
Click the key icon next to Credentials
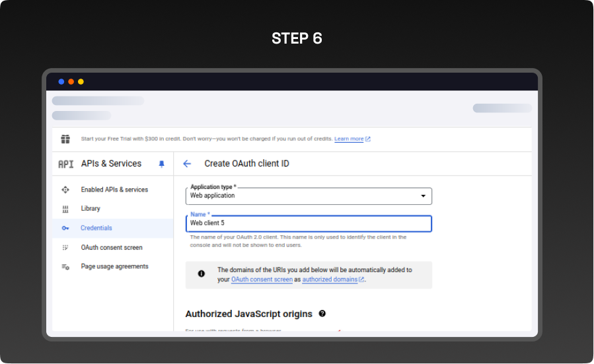65,228
